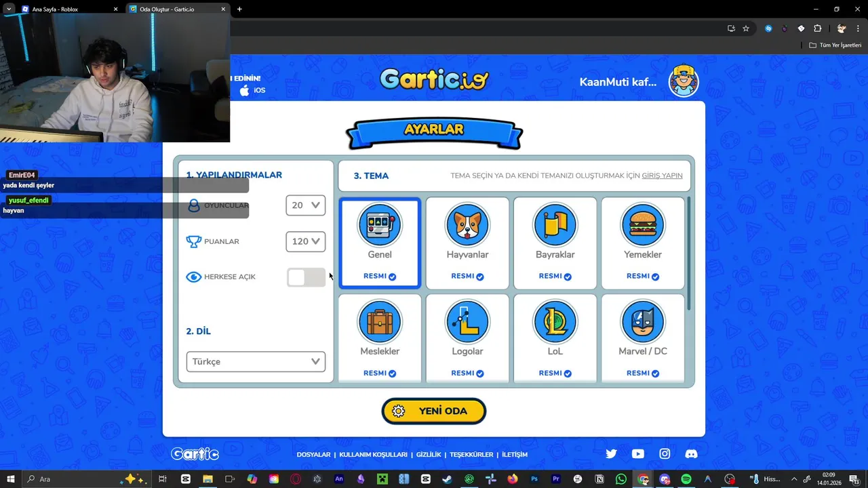Open Firefox from the taskbar
Screen dimensions: 868x488
point(512,479)
